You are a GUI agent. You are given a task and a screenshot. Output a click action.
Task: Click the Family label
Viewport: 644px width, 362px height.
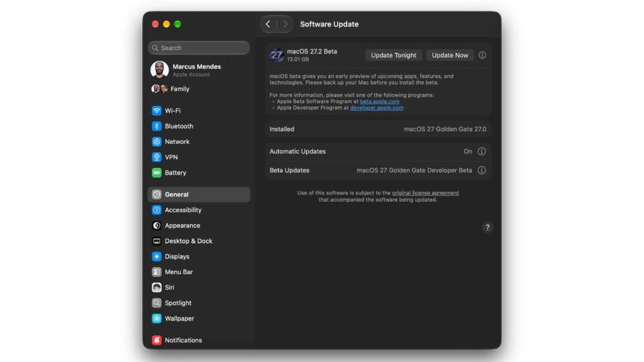tap(180, 89)
